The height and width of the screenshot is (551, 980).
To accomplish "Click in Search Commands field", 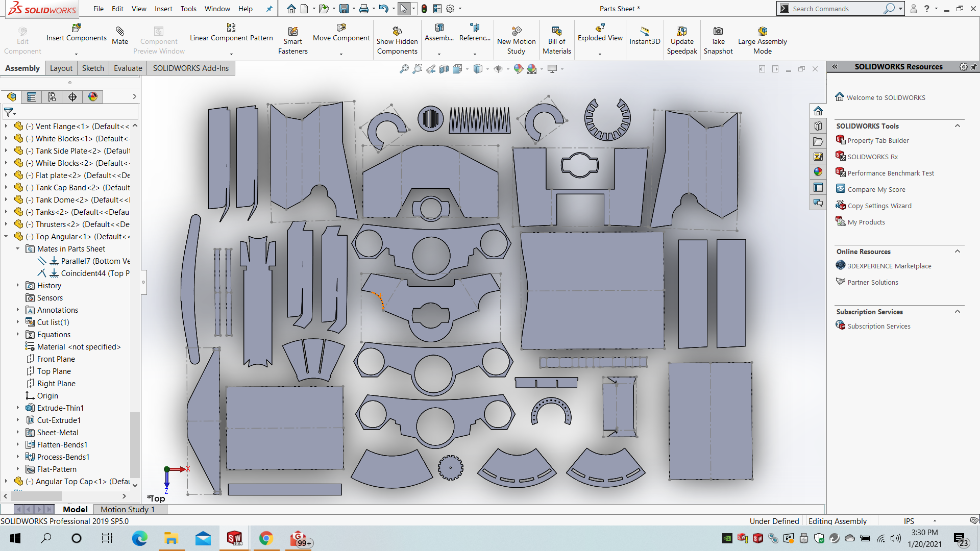I will point(837,9).
